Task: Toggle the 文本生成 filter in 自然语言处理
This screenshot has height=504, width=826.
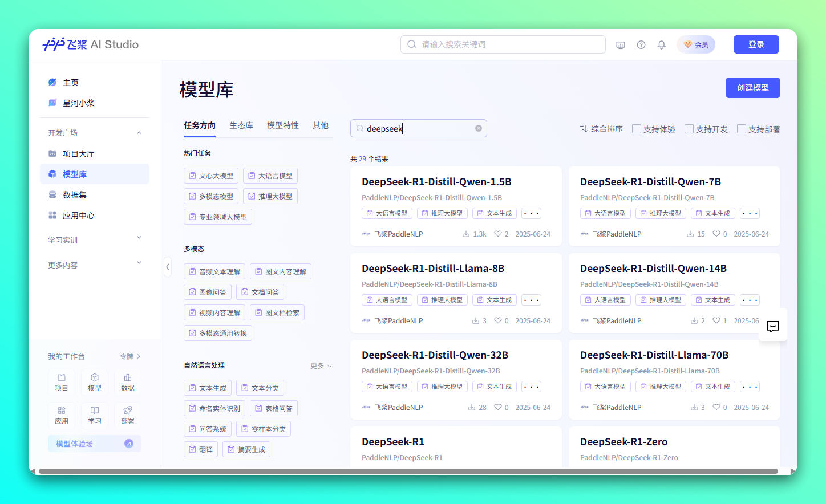Action: 208,388
